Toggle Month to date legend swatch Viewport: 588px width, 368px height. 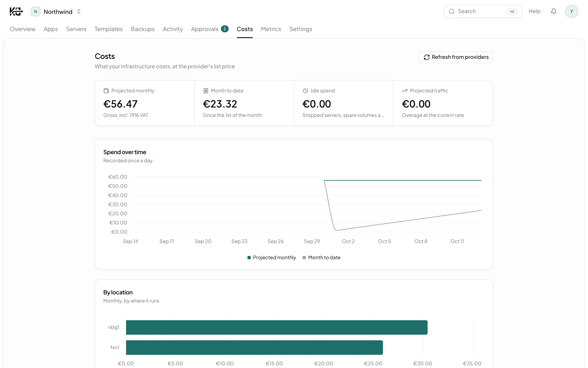pos(304,258)
